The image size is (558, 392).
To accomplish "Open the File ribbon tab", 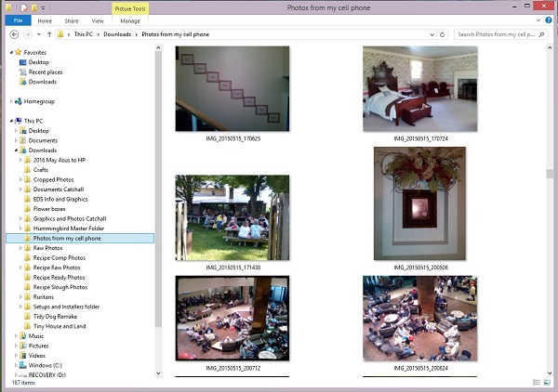I will point(18,20).
